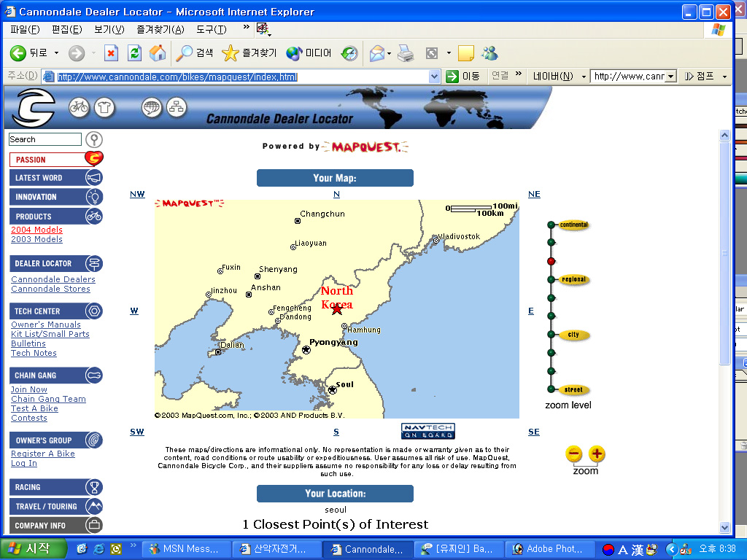Pan the map northwest with NW link
747x560 pixels.
[x=137, y=194]
